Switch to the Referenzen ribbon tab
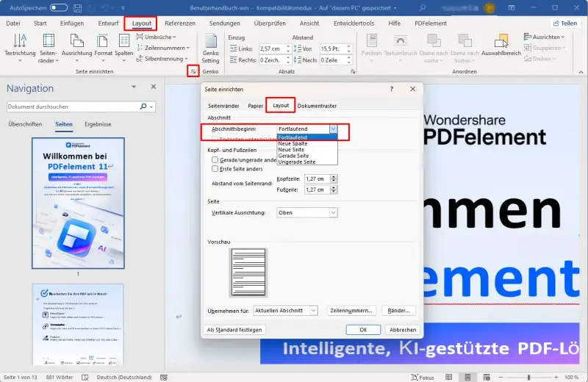Screen dimensions: 588x382 pyautogui.click(x=180, y=24)
